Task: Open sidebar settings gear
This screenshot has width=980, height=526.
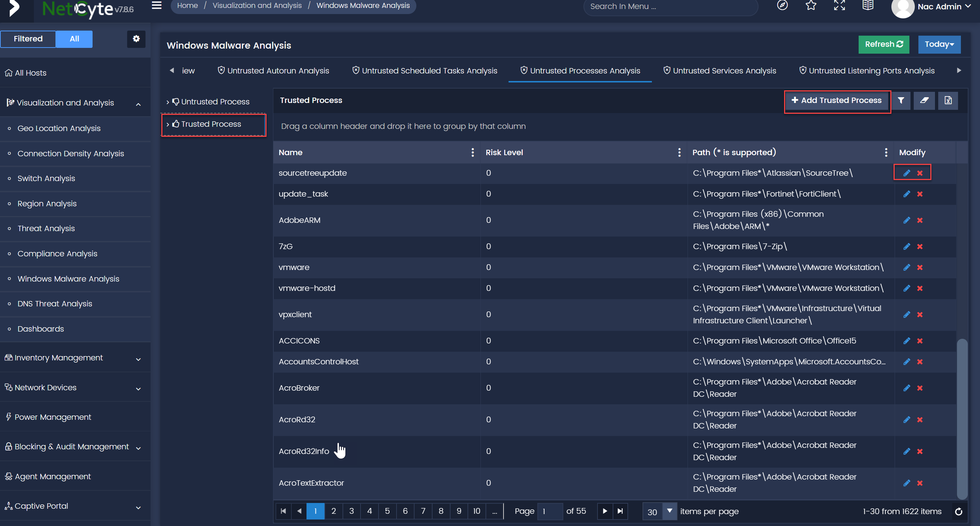Action: pyautogui.click(x=136, y=39)
